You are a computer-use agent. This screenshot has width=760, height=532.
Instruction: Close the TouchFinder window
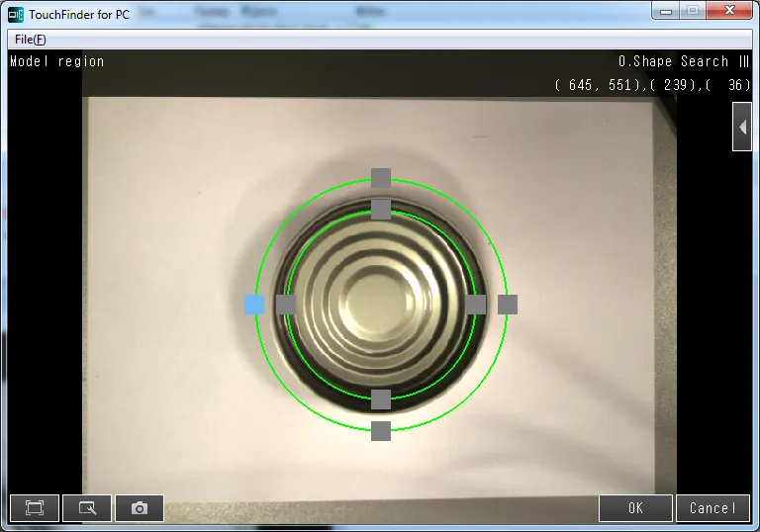coord(730,11)
